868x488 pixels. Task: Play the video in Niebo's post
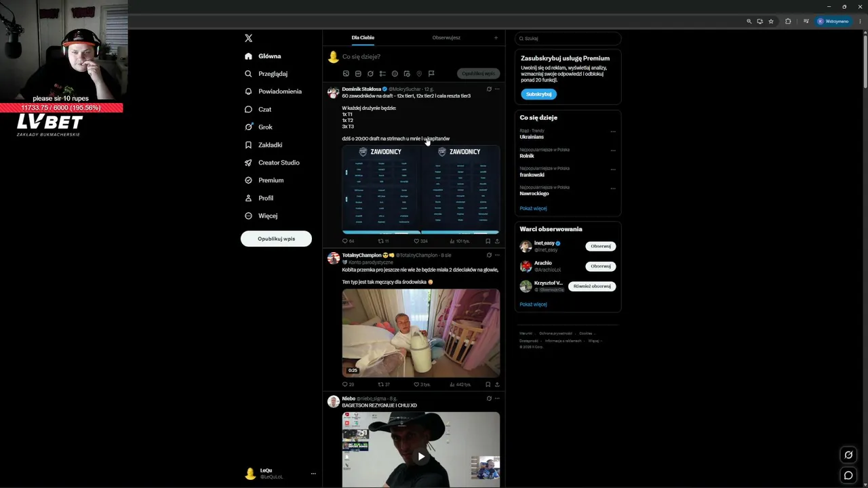421,456
